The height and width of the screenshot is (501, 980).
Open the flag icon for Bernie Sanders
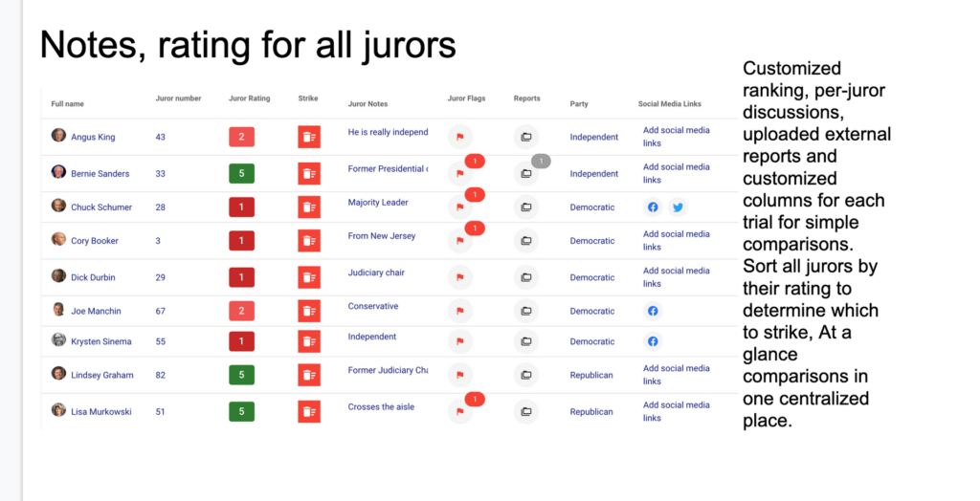[x=460, y=174]
